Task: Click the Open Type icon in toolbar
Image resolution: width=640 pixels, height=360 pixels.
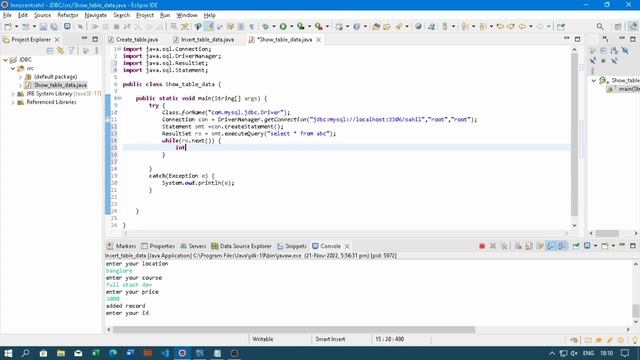Action: click(x=376, y=27)
